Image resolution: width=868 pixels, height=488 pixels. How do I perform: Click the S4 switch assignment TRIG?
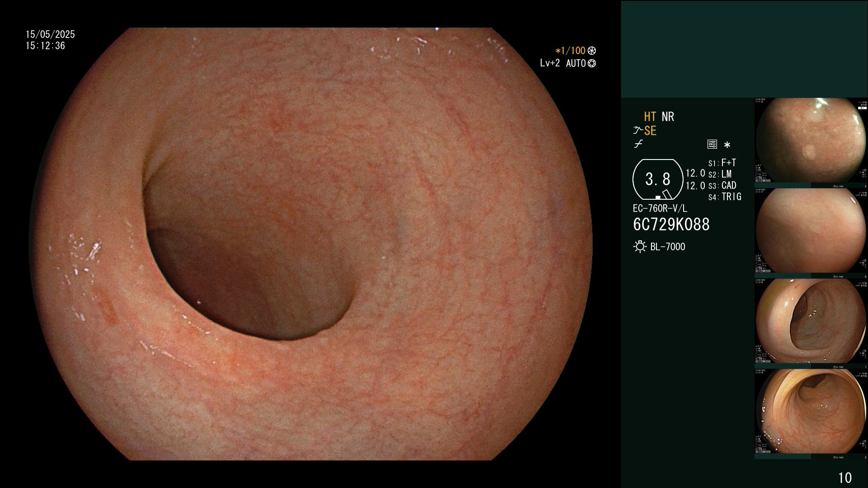click(x=725, y=197)
